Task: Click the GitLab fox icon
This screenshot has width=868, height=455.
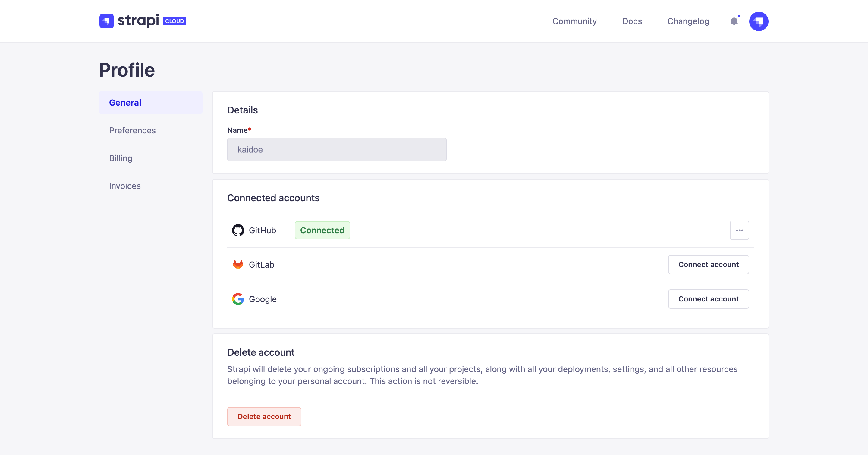Action: [238, 264]
